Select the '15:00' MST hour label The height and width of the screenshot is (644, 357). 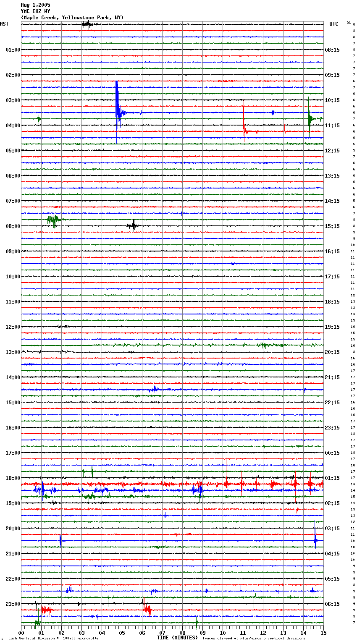(13, 403)
